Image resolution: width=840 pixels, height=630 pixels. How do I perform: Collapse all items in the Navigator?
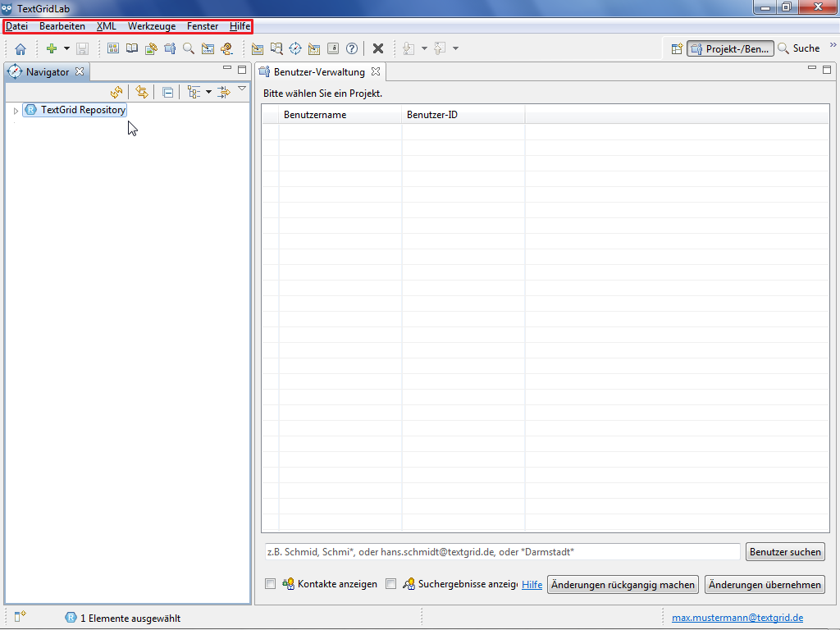[x=167, y=92]
